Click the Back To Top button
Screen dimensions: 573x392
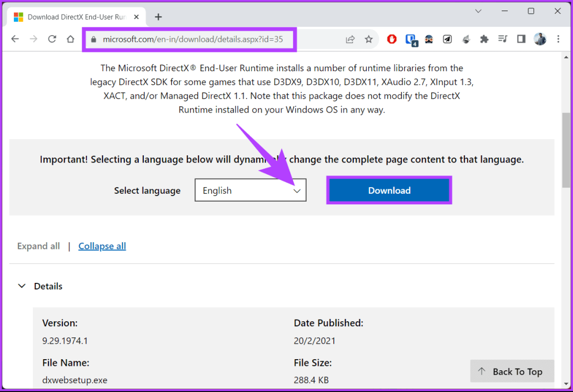(x=512, y=372)
